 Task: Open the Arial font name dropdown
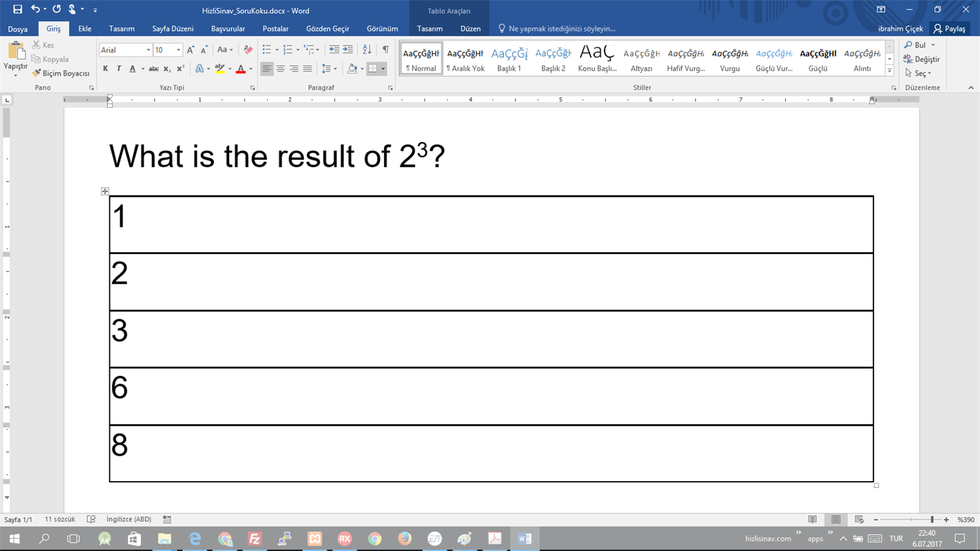click(147, 50)
